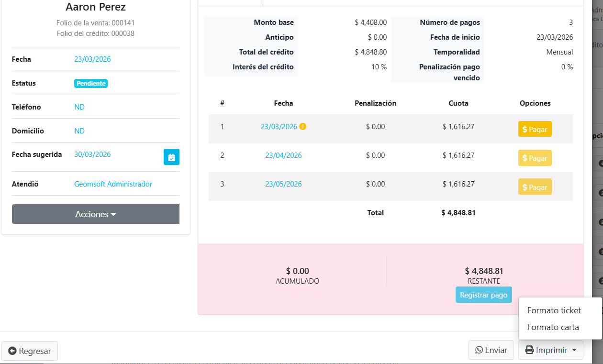Click the suggested date 30/03/2026
Viewport: 603px width, 364px height.
click(92, 154)
